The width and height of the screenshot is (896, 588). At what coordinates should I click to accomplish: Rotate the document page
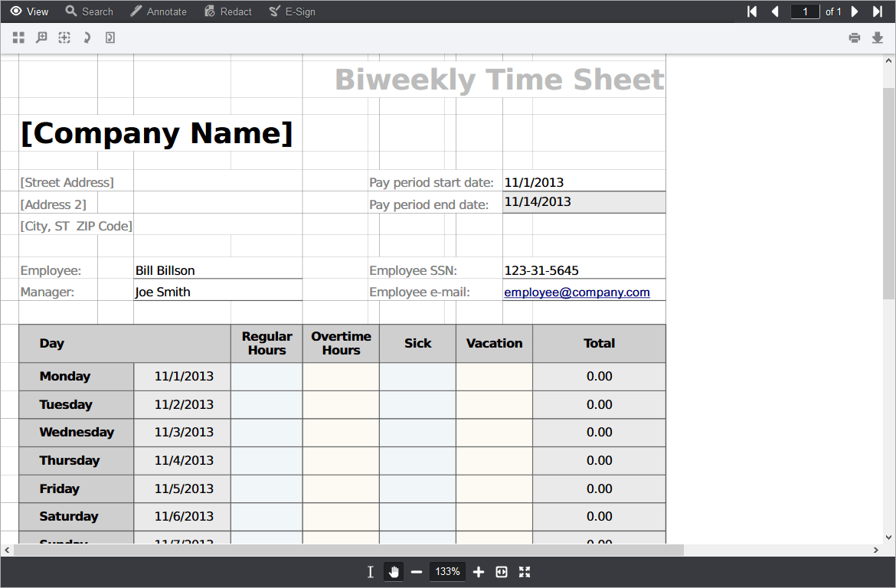point(87,37)
